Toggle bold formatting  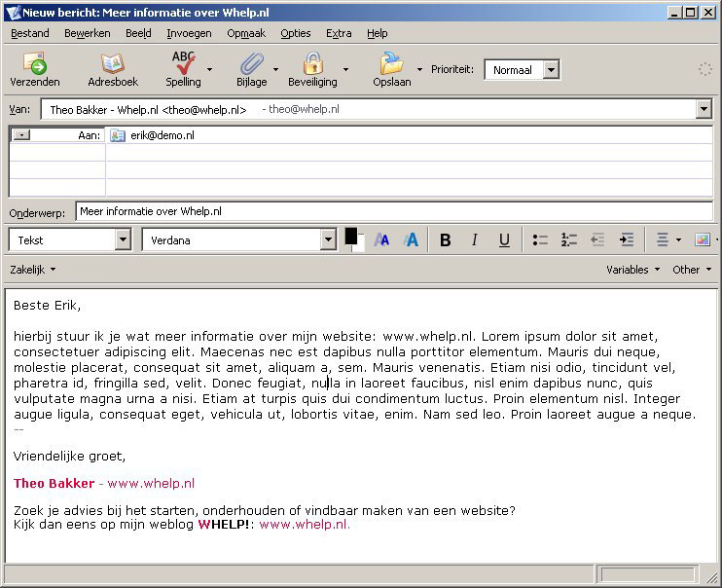click(x=446, y=239)
